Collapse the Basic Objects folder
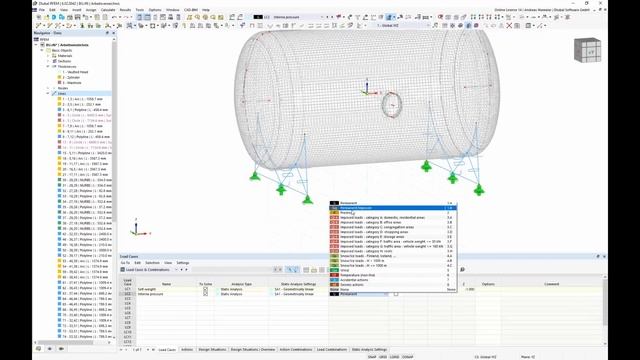Screen dimensions: 640x360 click(42, 50)
